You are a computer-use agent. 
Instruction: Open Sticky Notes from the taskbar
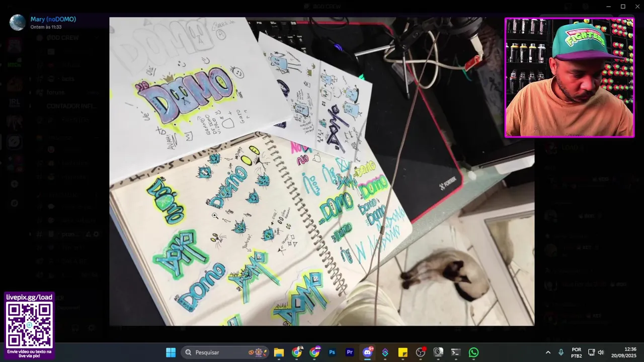click(403, 352)
